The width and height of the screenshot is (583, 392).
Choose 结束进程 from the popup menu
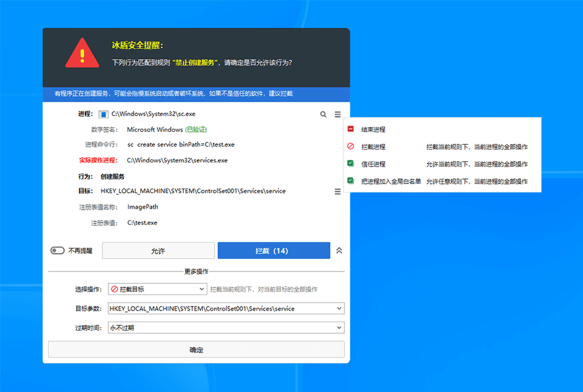373,129
